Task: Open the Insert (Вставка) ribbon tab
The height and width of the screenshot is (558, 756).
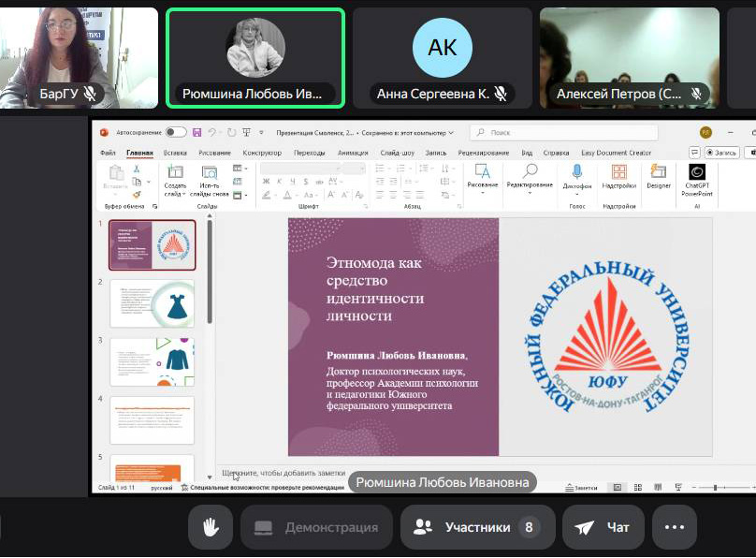Action: 175,153
